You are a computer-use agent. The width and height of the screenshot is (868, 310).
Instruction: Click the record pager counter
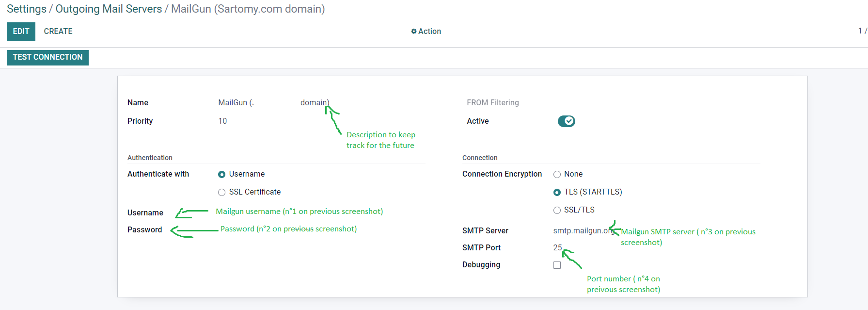point(862,31)
